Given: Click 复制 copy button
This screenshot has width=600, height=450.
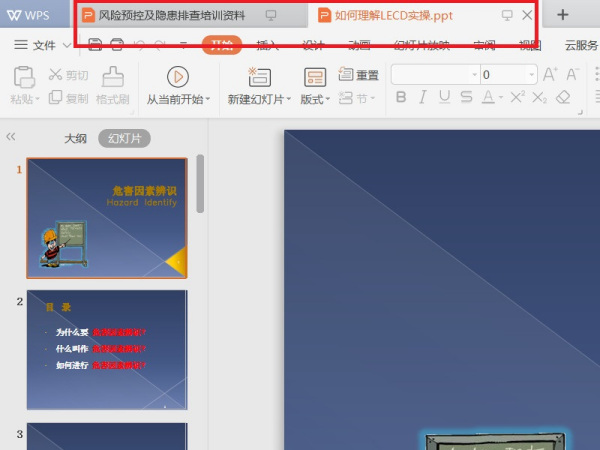Looking at the screenshot, I should 68,98.
